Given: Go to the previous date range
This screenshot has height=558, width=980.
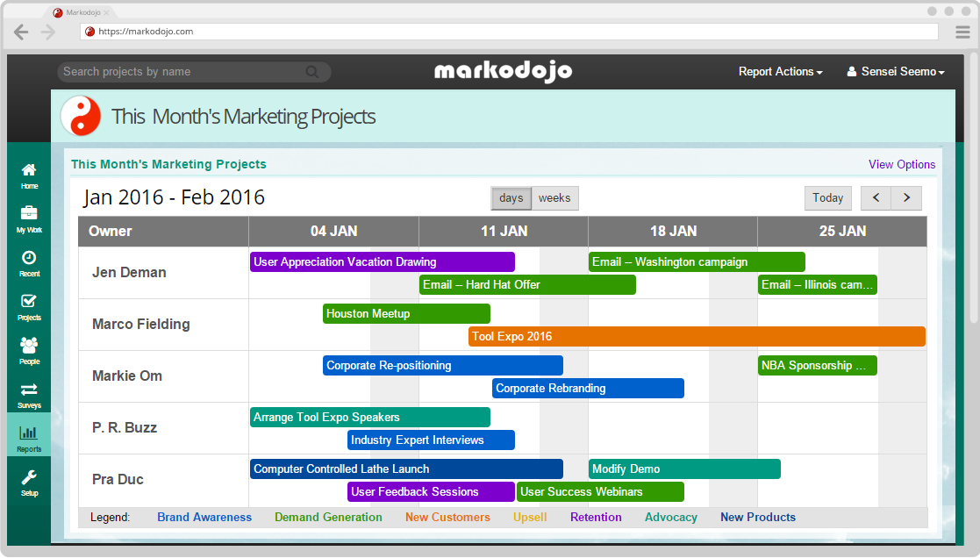Looking at the screenshot, I should pyautogui.click(x=876, y=198).
